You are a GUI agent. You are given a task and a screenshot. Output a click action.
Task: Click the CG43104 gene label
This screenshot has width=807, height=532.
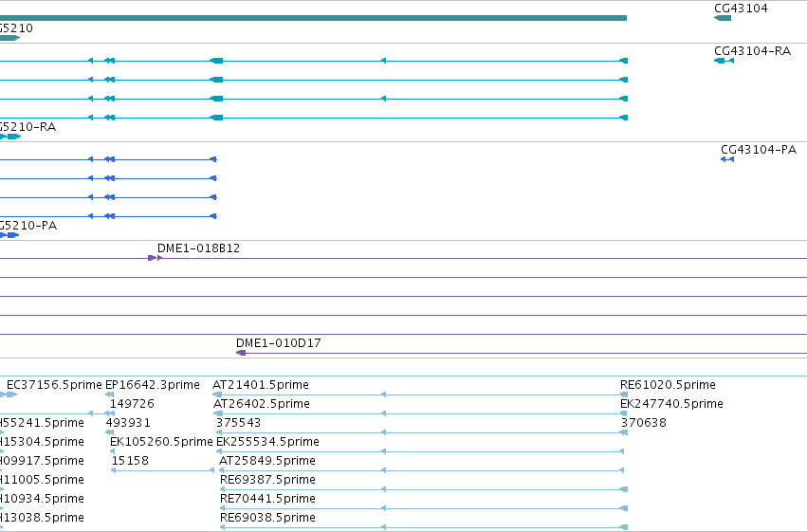(x=741, y=9)
